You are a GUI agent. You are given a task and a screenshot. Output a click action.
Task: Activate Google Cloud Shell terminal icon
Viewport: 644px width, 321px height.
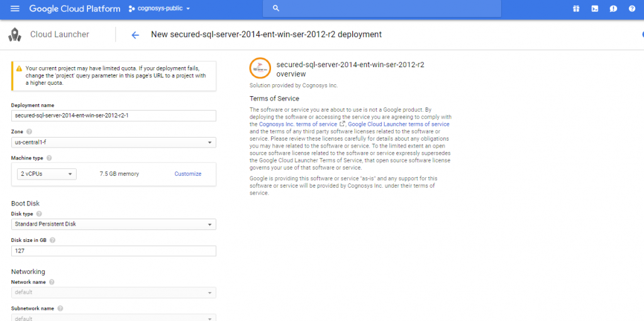pyautogui.click(x=594, y=9)
